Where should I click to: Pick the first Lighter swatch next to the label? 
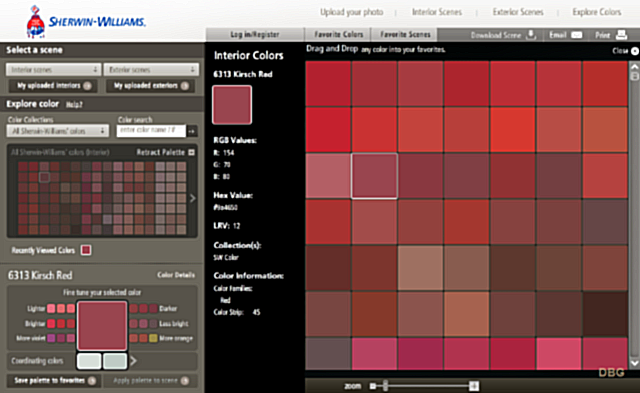tap(51, 309)
